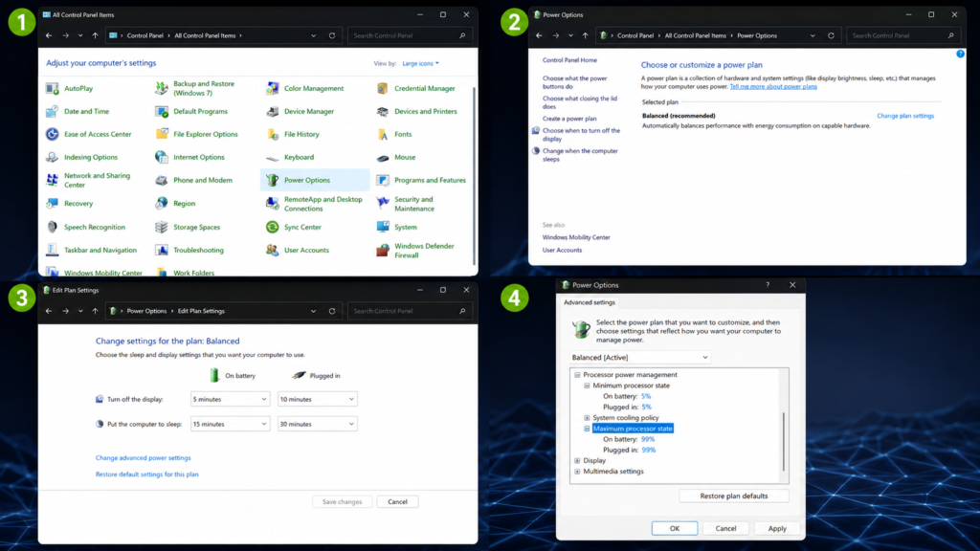Open Storage Spaces item
This screenshot has width=980, height=551.
(x=188, y=228)
